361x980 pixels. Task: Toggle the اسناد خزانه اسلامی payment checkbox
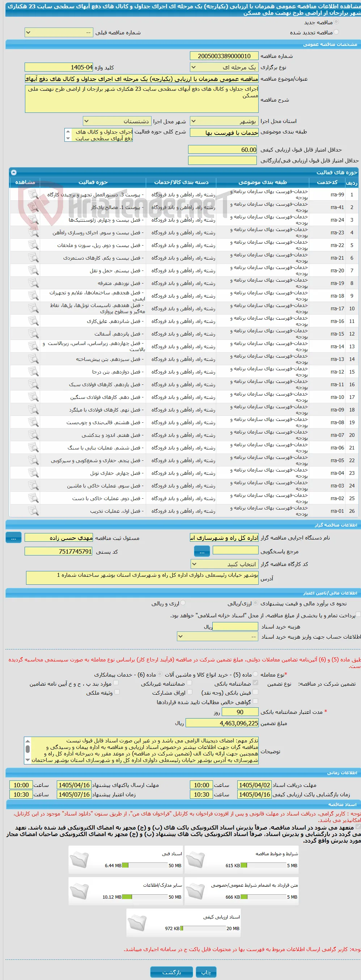358,615
